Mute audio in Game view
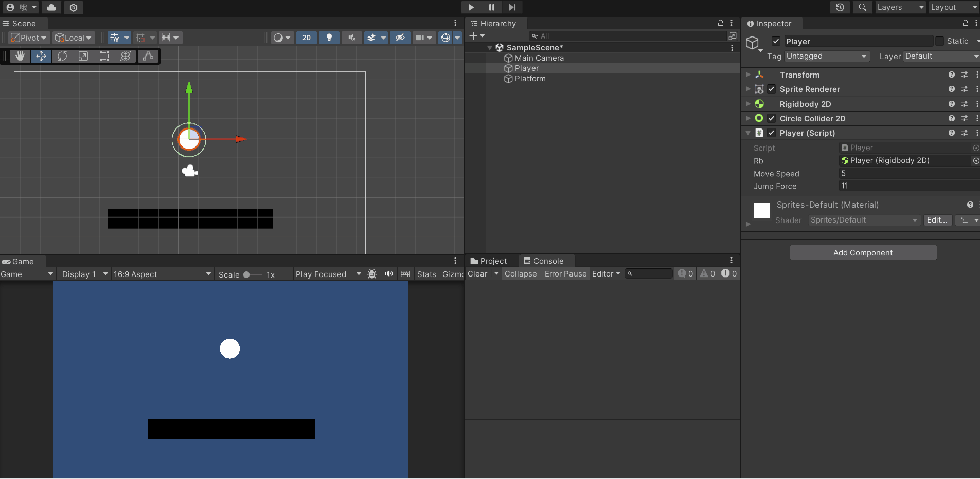 click(x=389, y=274)
